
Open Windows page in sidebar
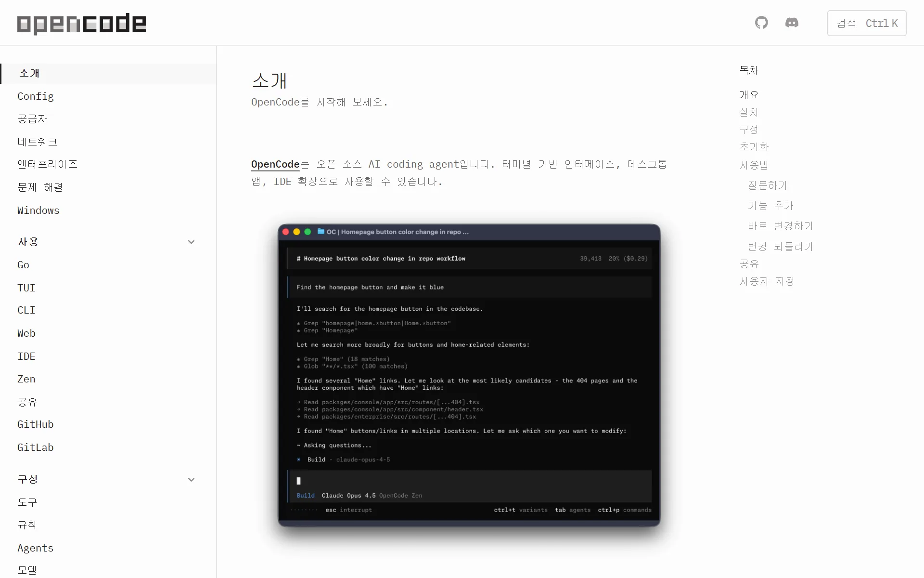click(x=38, y=210)
